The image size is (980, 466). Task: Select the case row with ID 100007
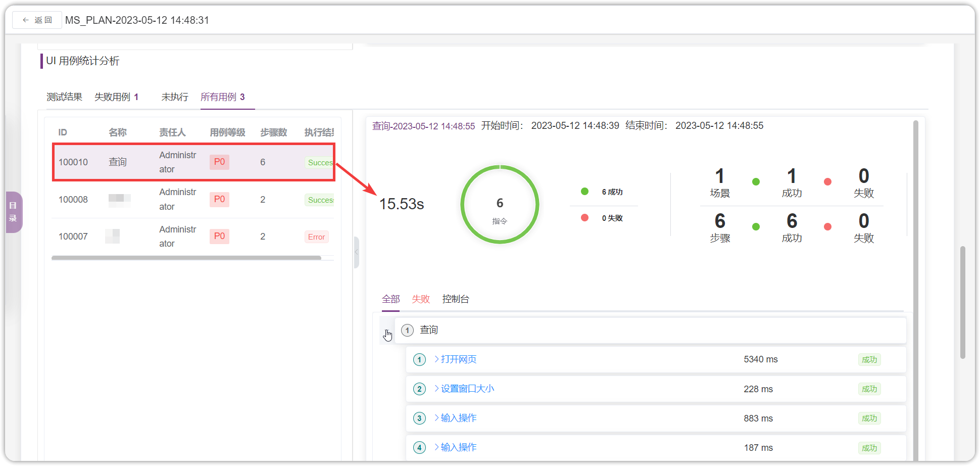pyautogui.click(x=193, y=237)
